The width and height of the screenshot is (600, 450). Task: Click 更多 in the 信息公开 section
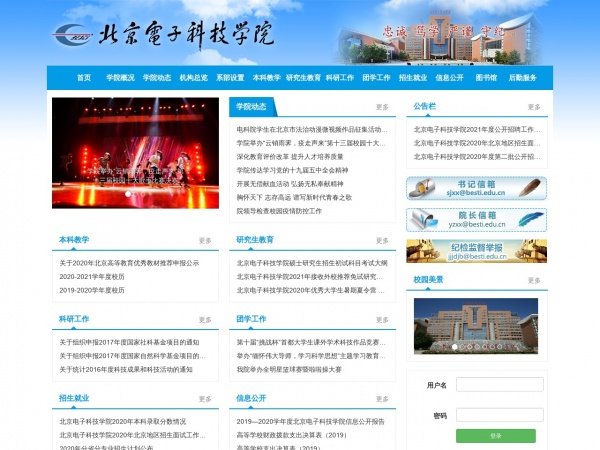tap(382, 399)
